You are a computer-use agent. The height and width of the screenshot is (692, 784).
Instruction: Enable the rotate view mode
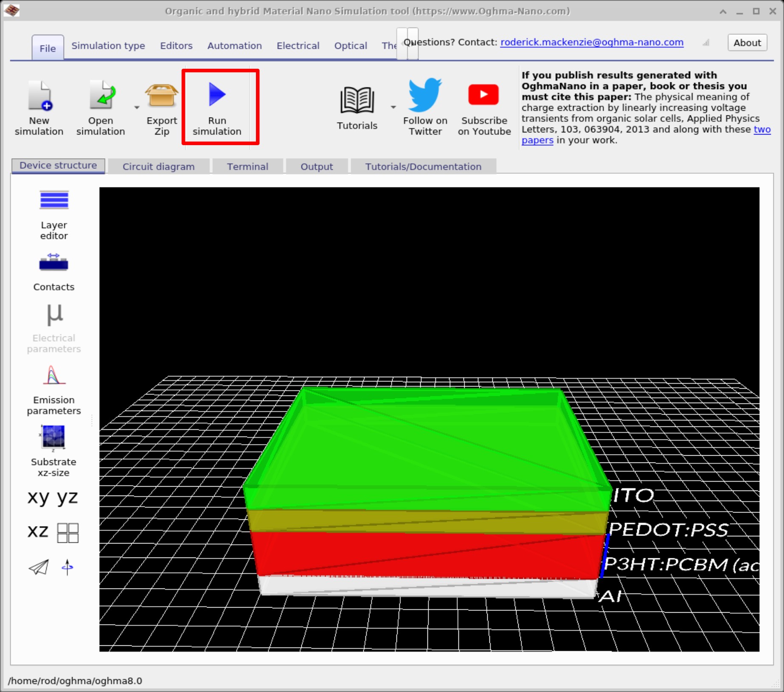(67, 566)
